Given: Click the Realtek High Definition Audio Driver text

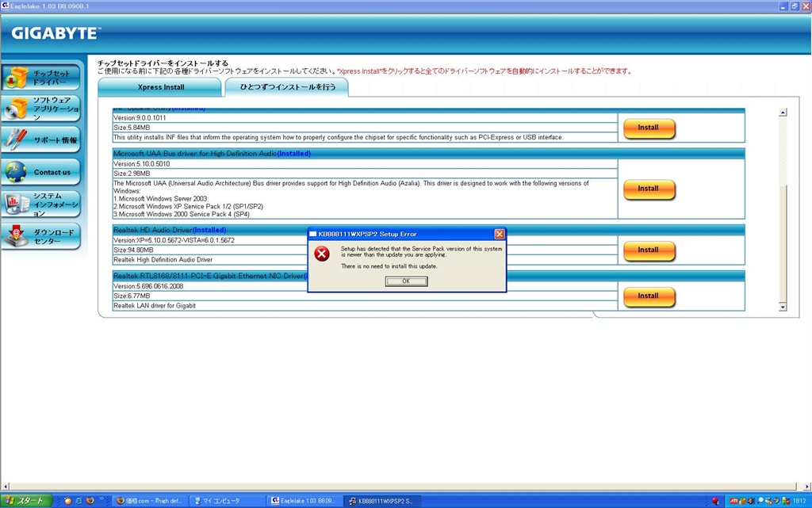Looking at the screenshot, I should click(163, 260).
